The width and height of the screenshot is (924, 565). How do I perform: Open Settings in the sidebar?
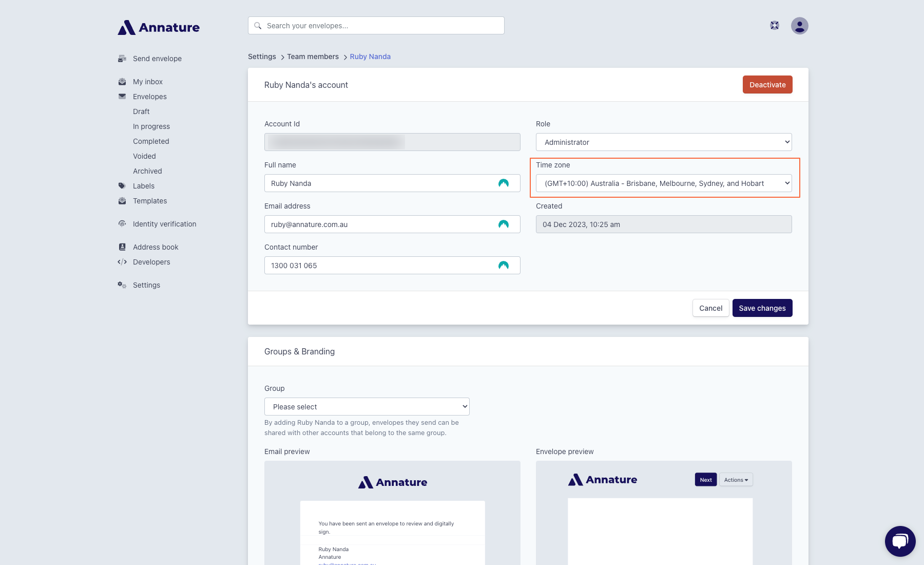tap(146, 285)
